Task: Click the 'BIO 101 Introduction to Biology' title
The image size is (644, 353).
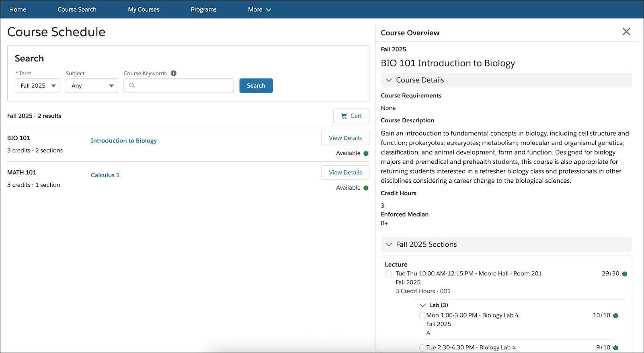Action: [448, 63]
